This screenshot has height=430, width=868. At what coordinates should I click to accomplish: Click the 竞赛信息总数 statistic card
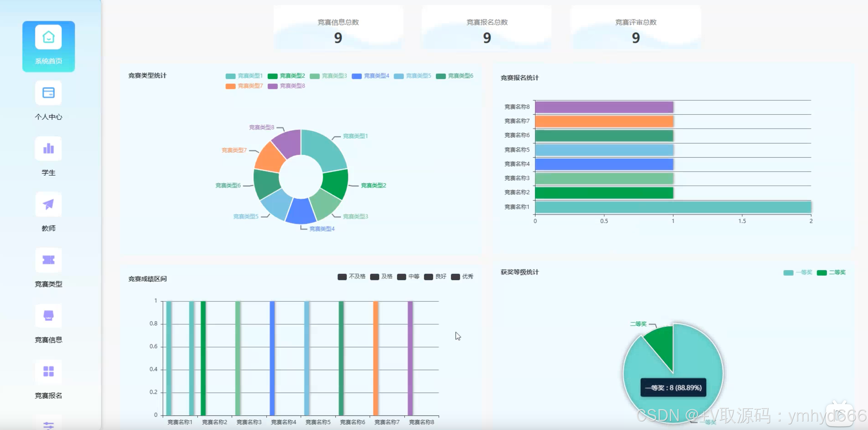(338, 28)
